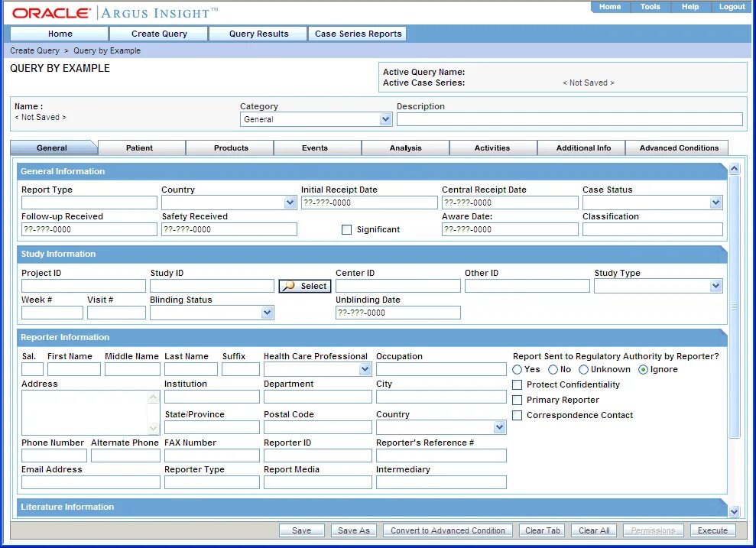Click the Description input field
Viewport: 756px width, 548px height.
[x=569, y=119]
